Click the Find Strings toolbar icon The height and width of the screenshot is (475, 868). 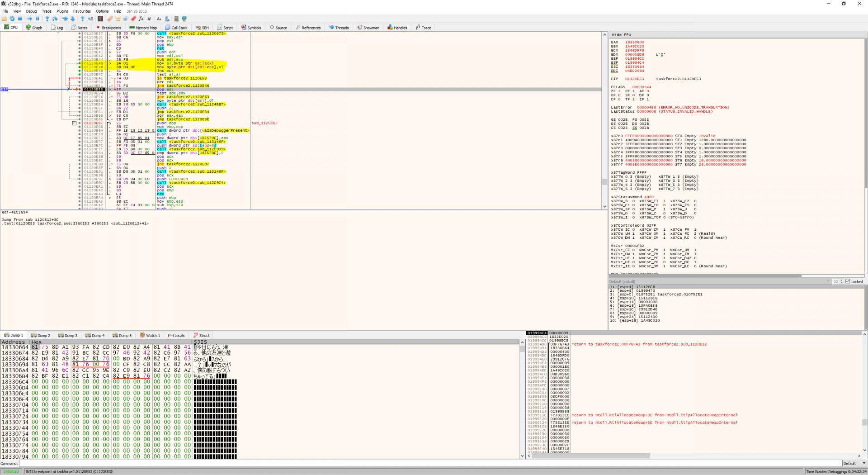159,19
